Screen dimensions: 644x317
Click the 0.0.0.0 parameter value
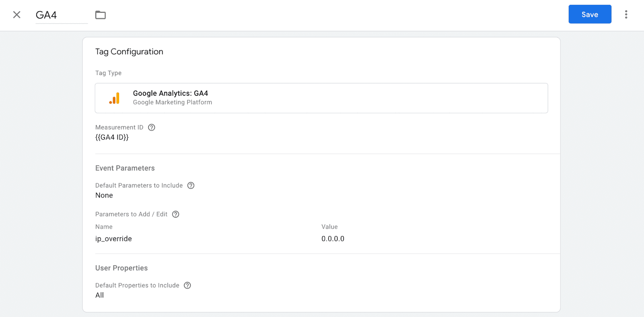[333, 239]
